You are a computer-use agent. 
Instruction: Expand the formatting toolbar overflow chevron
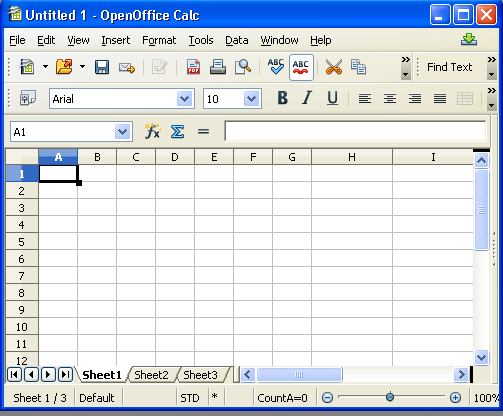(491, 91)
